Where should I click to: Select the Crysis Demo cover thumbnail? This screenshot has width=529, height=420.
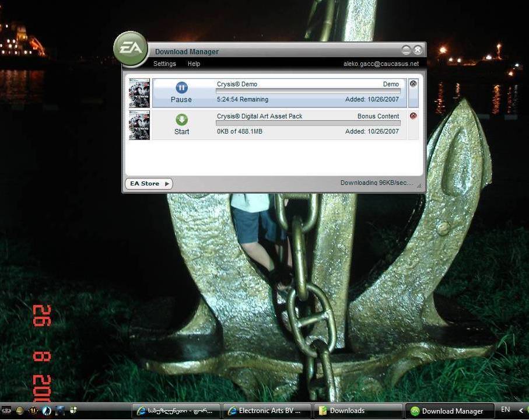point(139,93)
